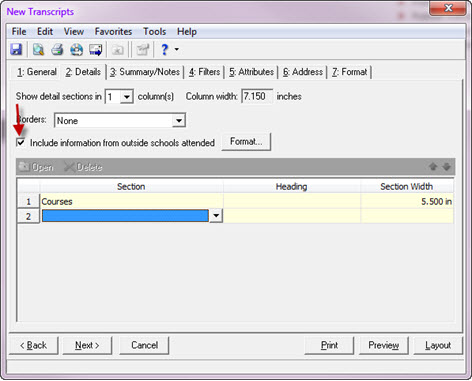Click the Cancel button
The image size is (472, 381).
click(x=144, y=345)
